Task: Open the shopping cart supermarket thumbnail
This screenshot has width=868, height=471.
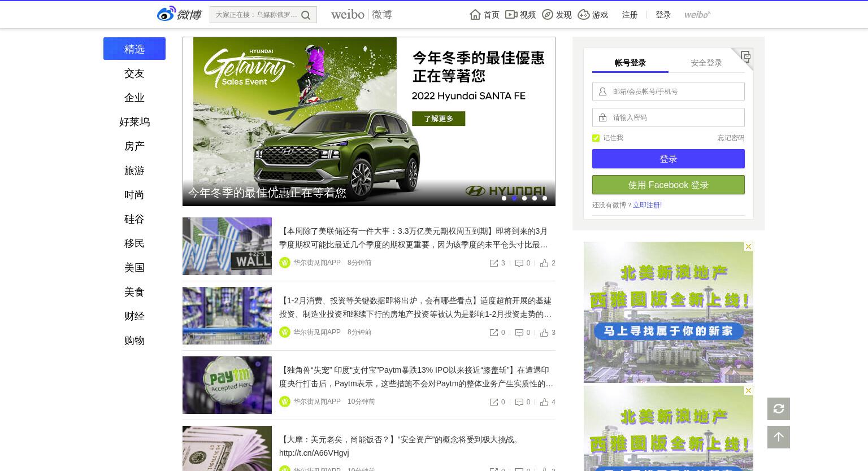Action: point(227,316)
